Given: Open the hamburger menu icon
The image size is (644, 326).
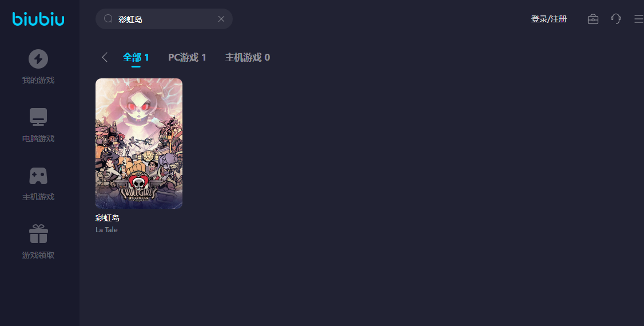Looking at the screenshot, I should [x=639, y=19].
